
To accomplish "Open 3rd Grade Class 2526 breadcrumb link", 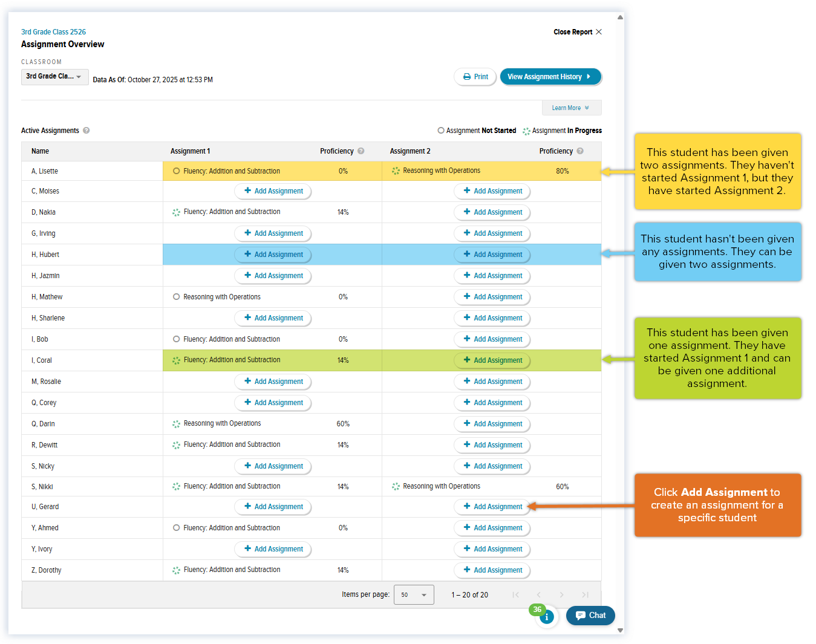I will pyautogui.click(x=53, y=32).
